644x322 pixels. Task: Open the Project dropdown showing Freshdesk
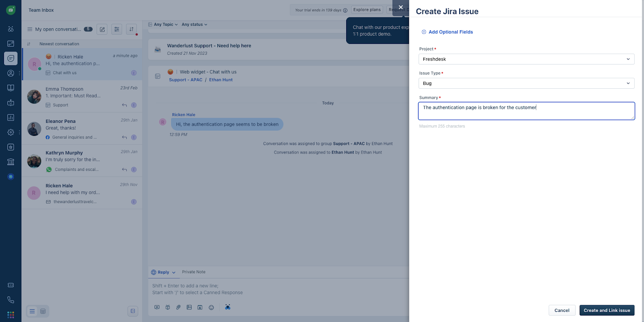[526, 59]
